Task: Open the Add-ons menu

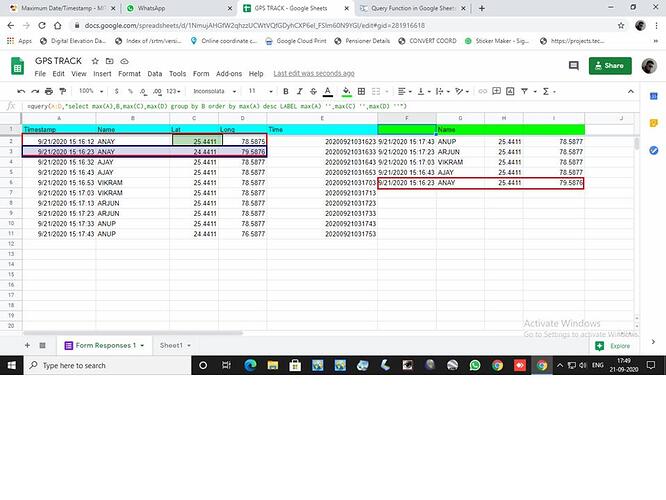Action: click(229, 73)
